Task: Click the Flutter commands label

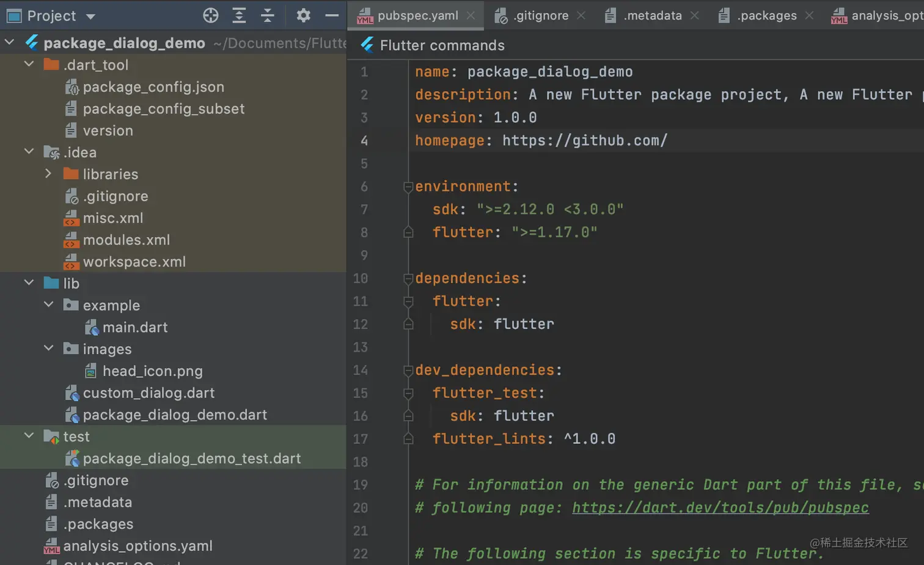Action: tap(442, 45)
